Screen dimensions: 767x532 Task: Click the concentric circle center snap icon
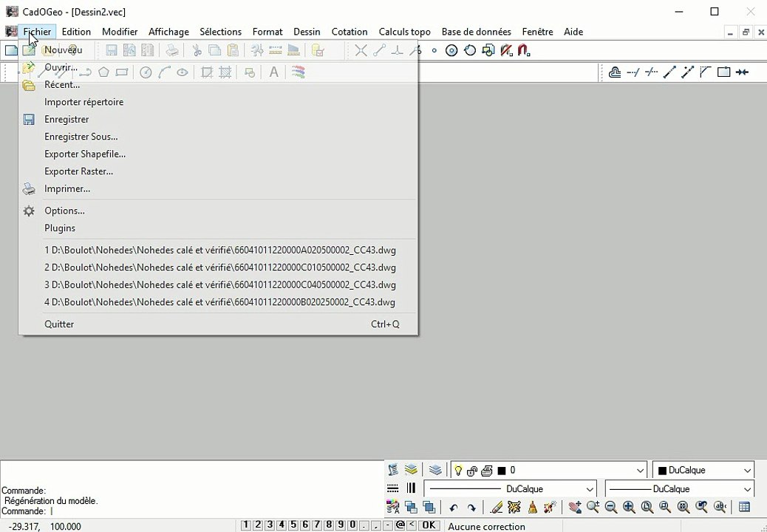(451, 50)
